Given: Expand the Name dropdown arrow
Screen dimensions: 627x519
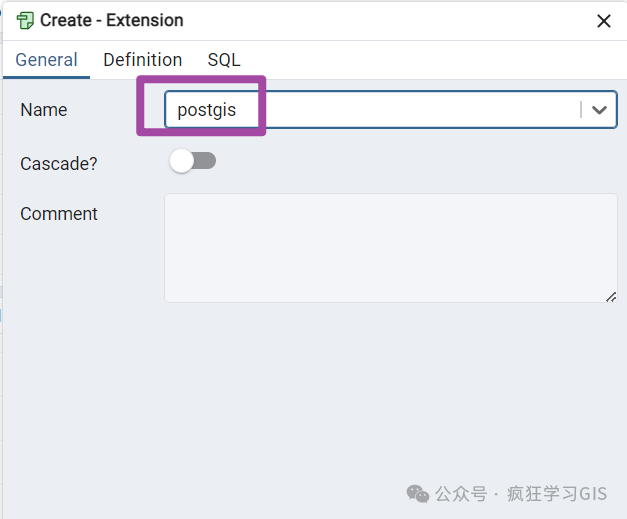Looking at the screenshot, I should pyautogui.click(x=599, y=110).
